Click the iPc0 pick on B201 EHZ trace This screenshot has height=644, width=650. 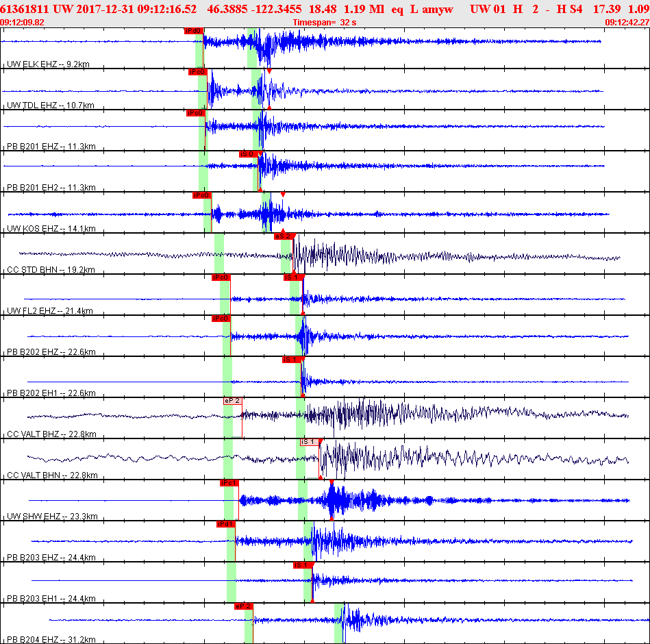coord(195,113)
